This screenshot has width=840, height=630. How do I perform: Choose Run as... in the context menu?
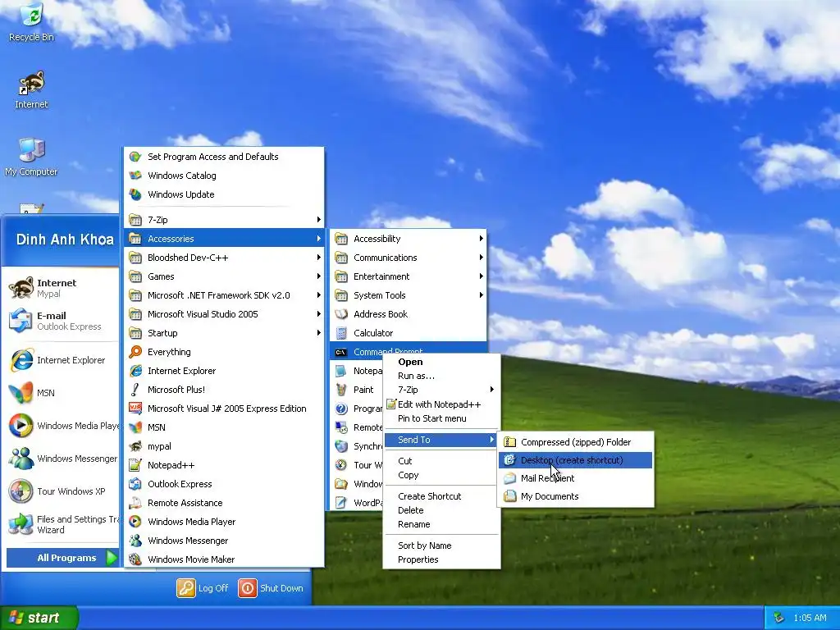pos(441,376)
